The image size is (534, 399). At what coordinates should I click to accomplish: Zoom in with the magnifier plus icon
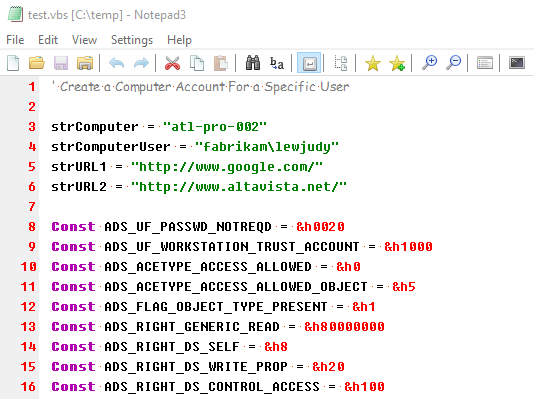pyautogui.click(x=429, y=63)
